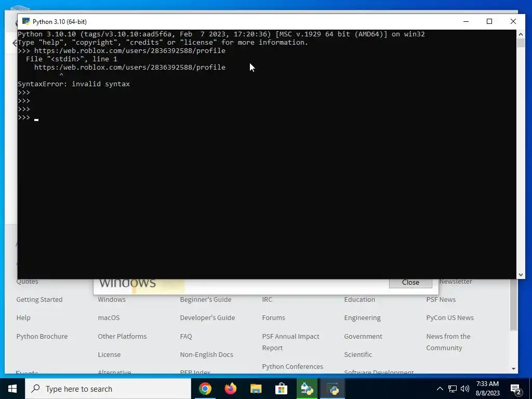Image resolution: width=532 pixels, height=399 pixels.
Task: Select the Python console taskbar icon
Action: (332, 389)
